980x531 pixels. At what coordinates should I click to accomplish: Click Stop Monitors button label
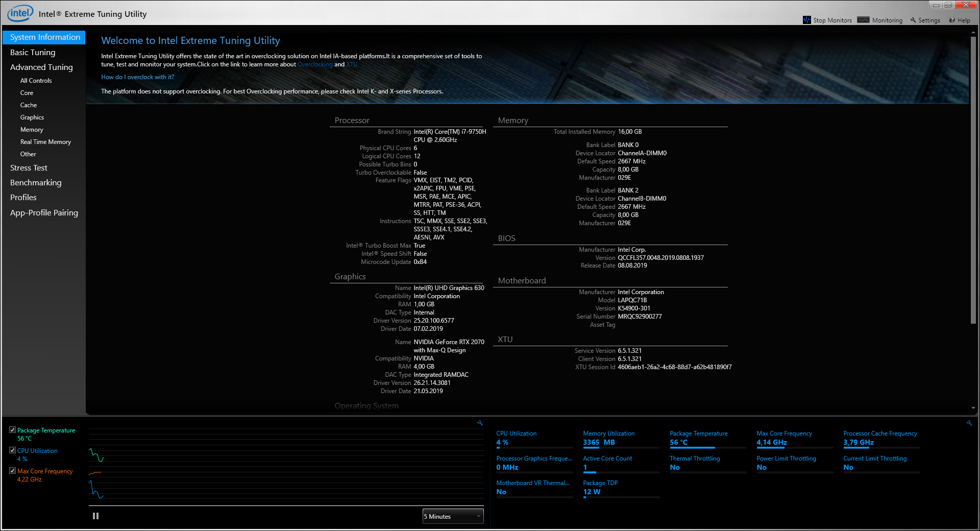832,20
